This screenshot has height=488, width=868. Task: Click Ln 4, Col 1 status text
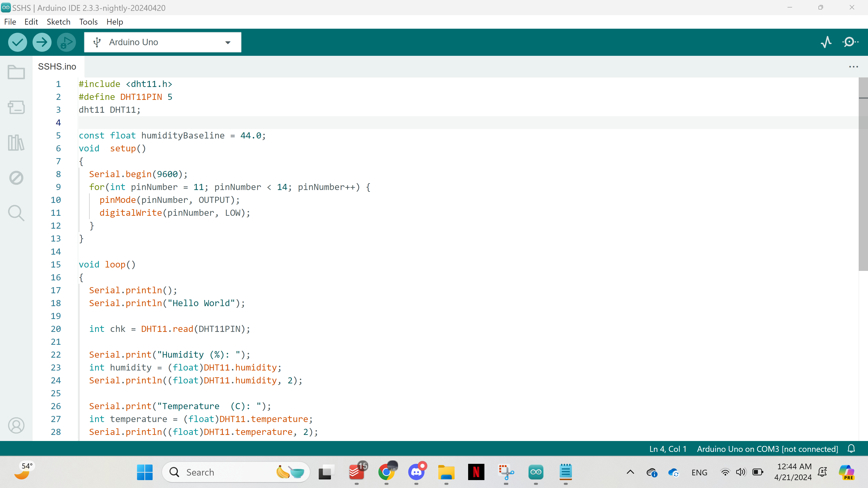668,449
